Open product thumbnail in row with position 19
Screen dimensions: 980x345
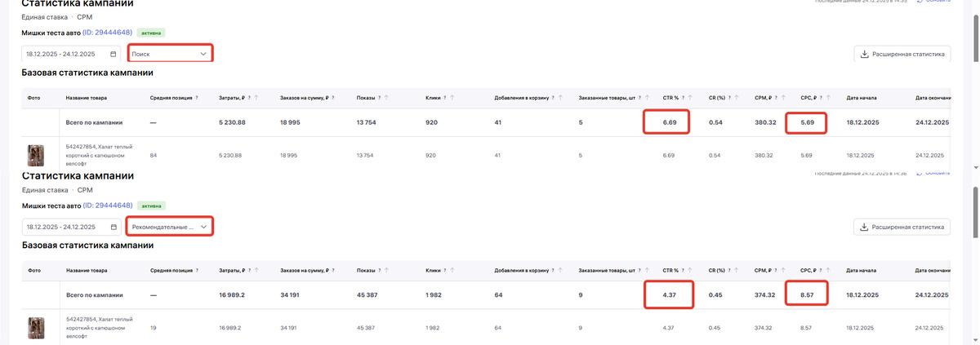coord(36,328)
